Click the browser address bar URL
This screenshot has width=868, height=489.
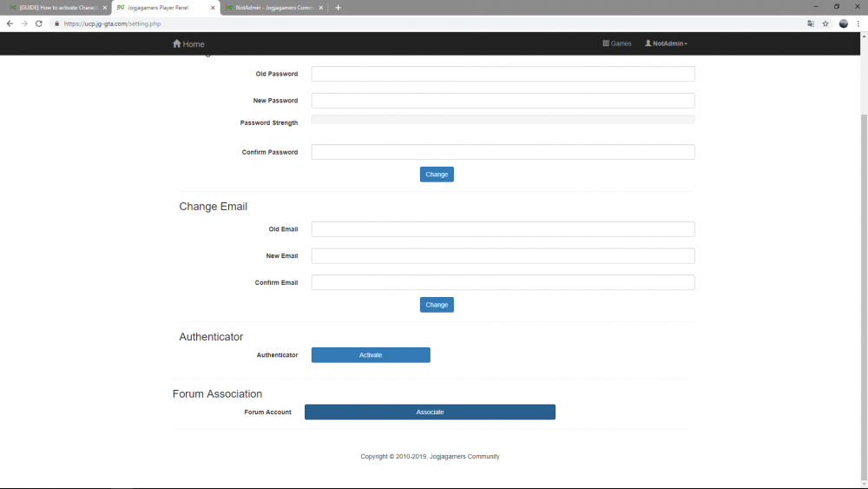112,23
